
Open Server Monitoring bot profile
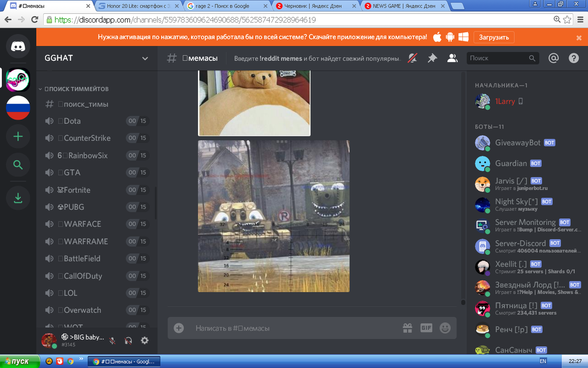pos(527,225)
